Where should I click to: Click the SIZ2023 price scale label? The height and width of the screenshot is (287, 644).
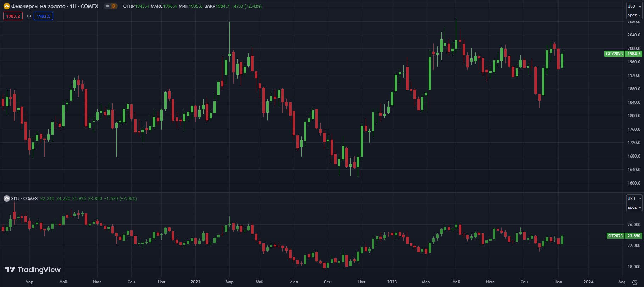click(x=615, y=236)
